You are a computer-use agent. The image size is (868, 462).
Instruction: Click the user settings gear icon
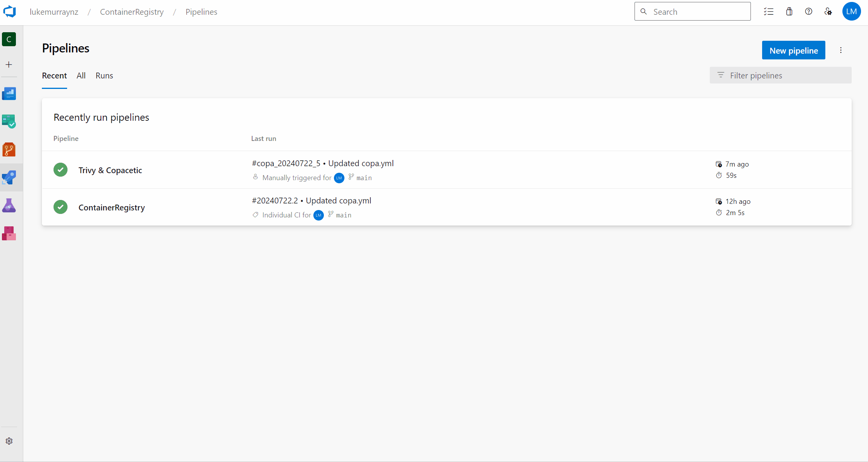click(828, 12)
